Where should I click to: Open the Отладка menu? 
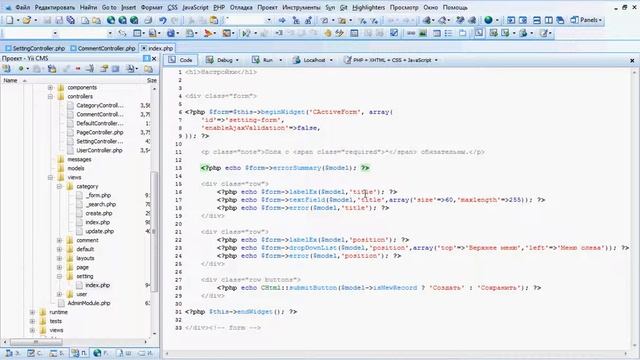[x=241, y=7]
